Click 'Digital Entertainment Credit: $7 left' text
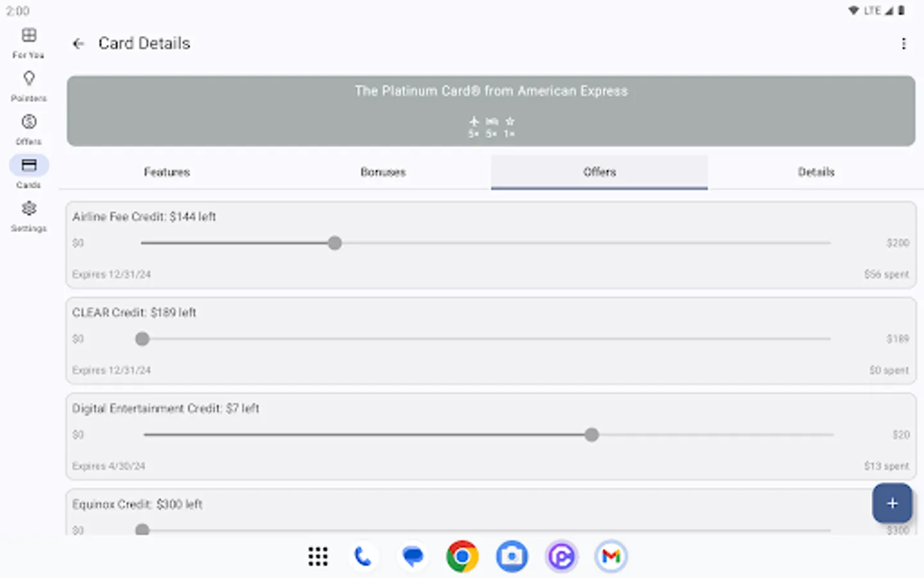This screenshot has height=578, width=924. pos(166,408)
